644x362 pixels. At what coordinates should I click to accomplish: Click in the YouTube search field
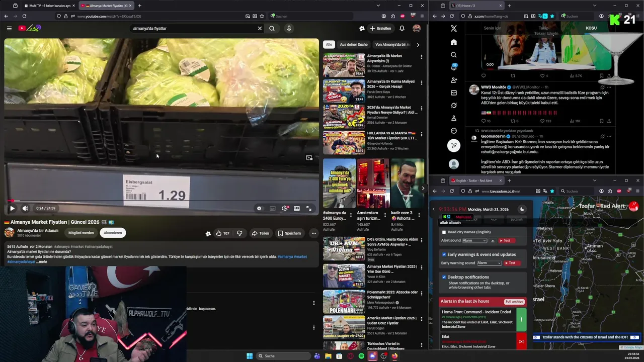coord(194,28)
